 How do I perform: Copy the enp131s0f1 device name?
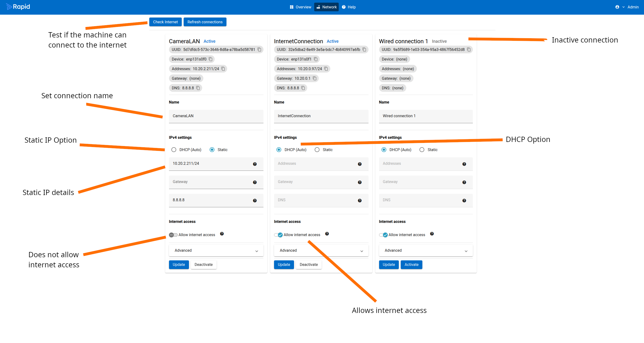click(315, 59)
